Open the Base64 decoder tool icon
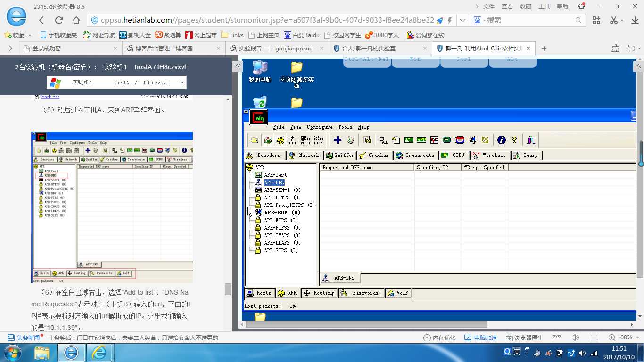 coord(383,140)
